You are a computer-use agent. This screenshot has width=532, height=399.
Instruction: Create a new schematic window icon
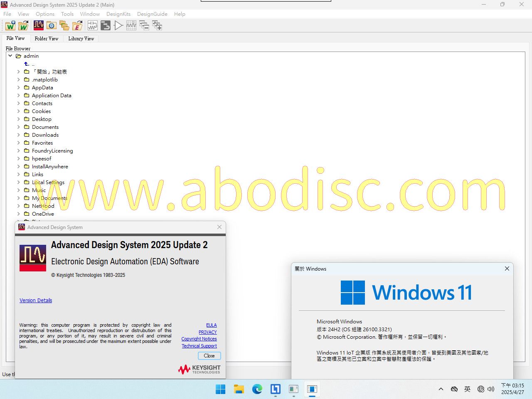point(92,26)
